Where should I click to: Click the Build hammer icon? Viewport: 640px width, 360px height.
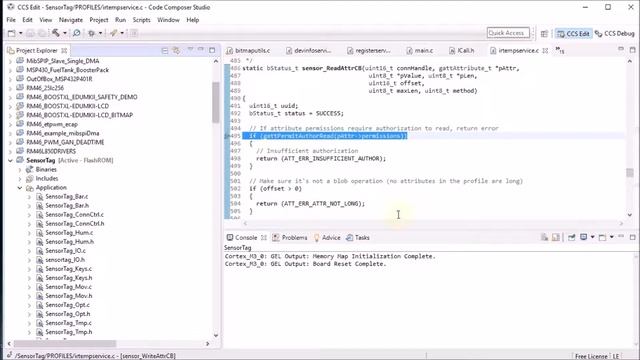pyautogui.click(x=56, y=33)
